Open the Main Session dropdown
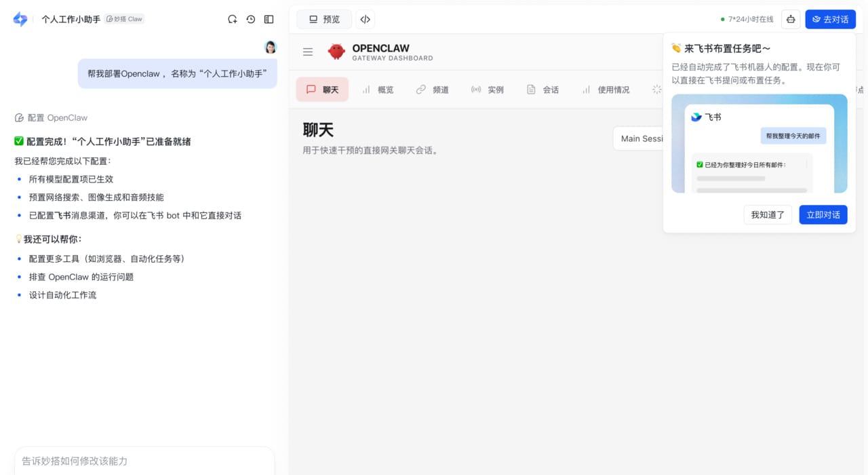The image size is (868, 475). point(640,138)
